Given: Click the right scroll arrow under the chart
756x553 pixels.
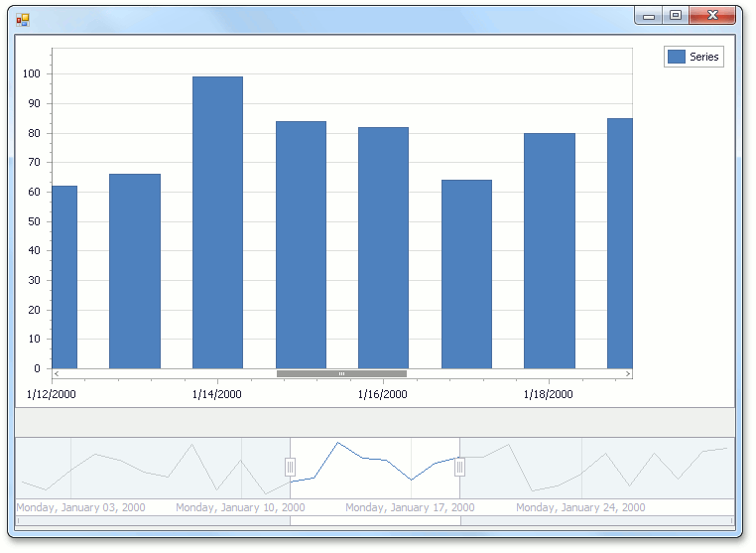Looking at the screenshot, I should [628, 373].
